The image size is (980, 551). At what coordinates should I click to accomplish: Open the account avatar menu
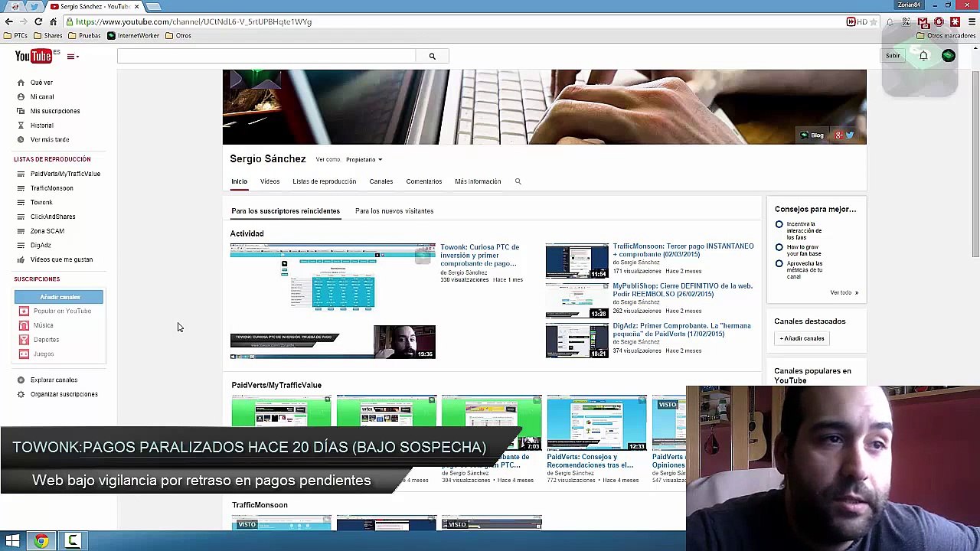tap(949, 55)
